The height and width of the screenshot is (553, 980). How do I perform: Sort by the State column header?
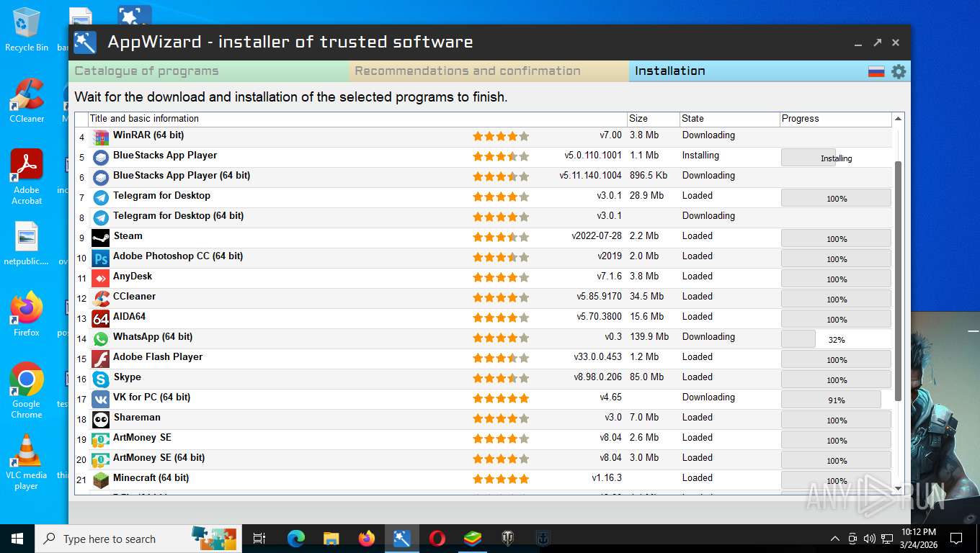[730, 119]
